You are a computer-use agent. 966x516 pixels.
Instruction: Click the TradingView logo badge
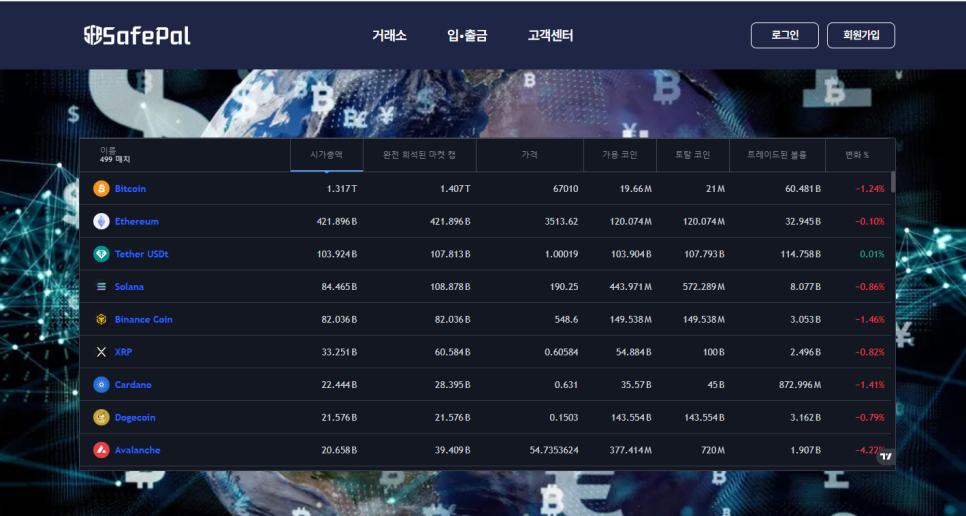886,456
